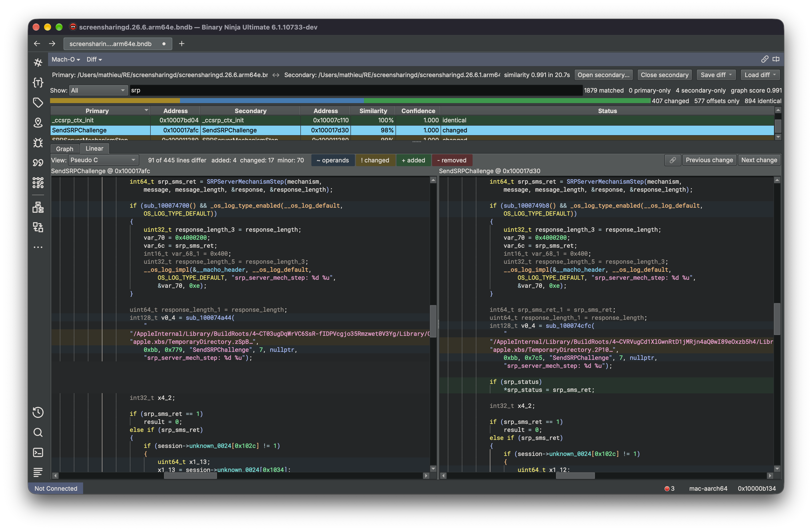Toggle the removed lines filter
The width and height of the screenshot is (812, 531).
point(452,160)
